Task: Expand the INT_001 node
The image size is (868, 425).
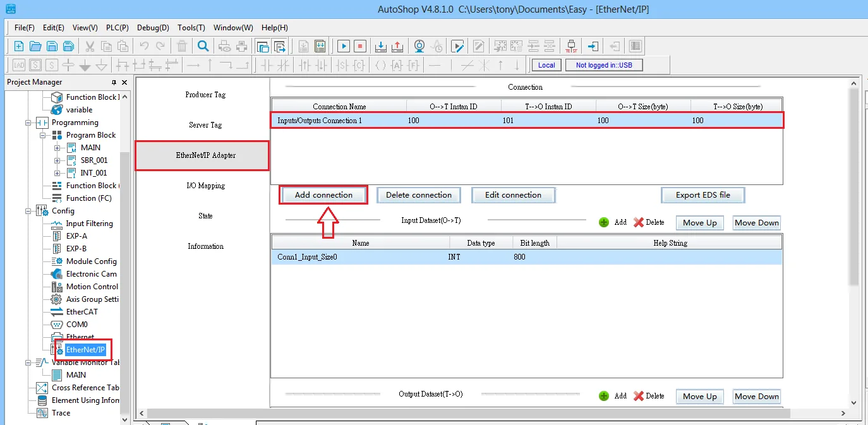Action: [x=57, y=173]
